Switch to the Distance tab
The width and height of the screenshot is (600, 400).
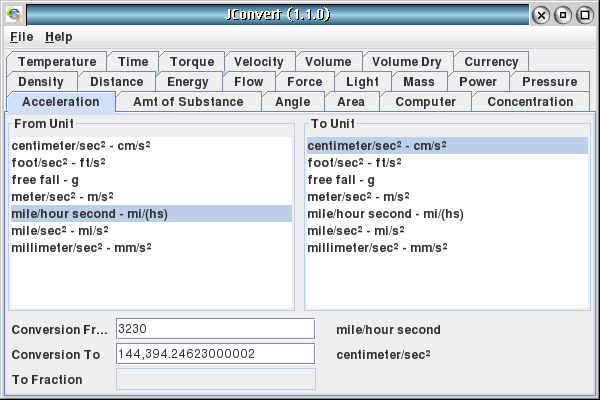[x=117, y=82]
